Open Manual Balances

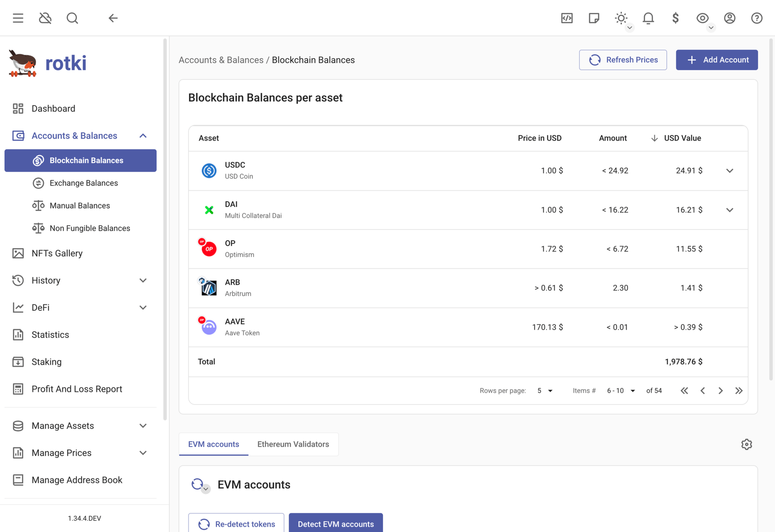[81, 206]
